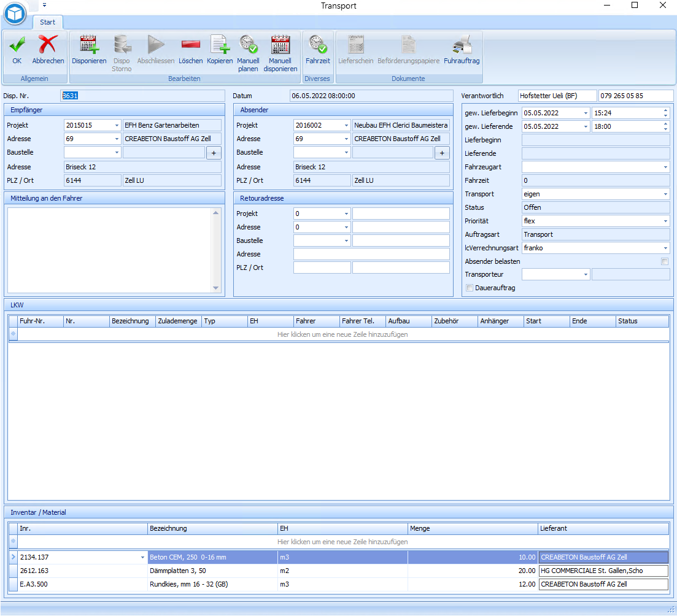Switch to the Start ribbon tab
This screenshot has width=677, height=616.
pyautogui.click(x=47, y=22)
